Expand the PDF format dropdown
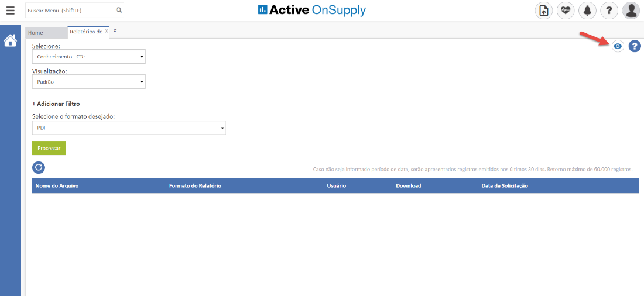This screenshot has height=296, width=644. coord(129,128)
